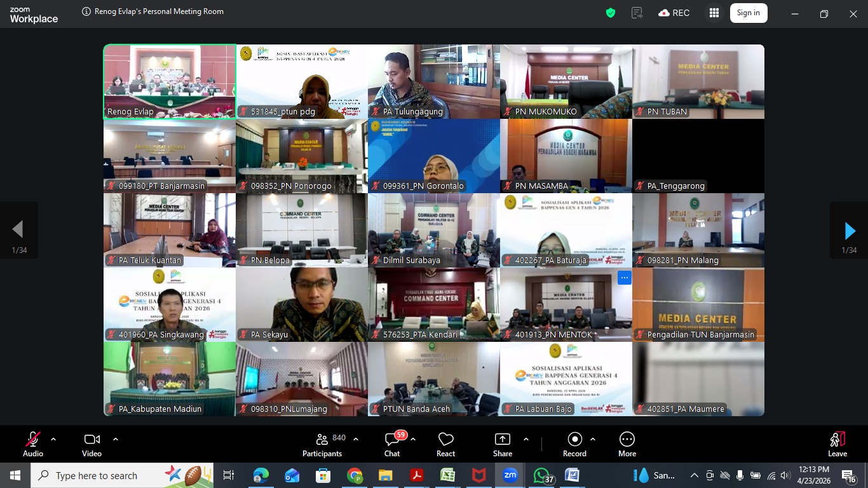Viewport: 868px width, 488px height.
Task: Click the REC recording indicator
Action: [674, 12]
